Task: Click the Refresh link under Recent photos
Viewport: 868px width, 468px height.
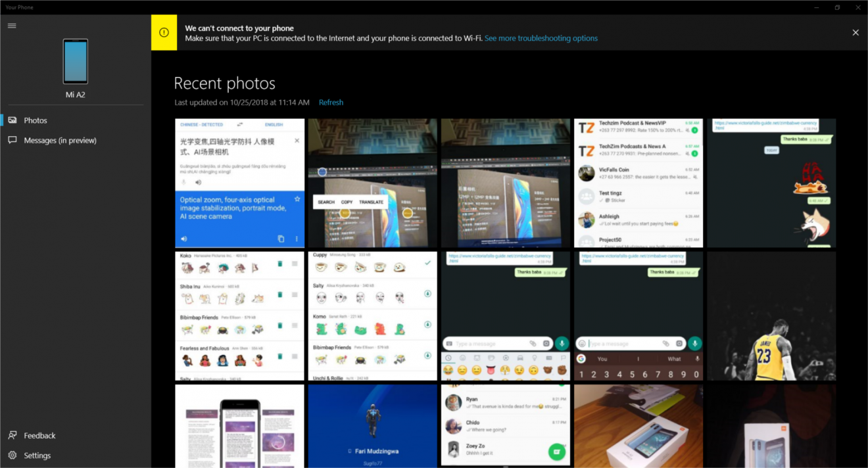Action: point(331,102)
